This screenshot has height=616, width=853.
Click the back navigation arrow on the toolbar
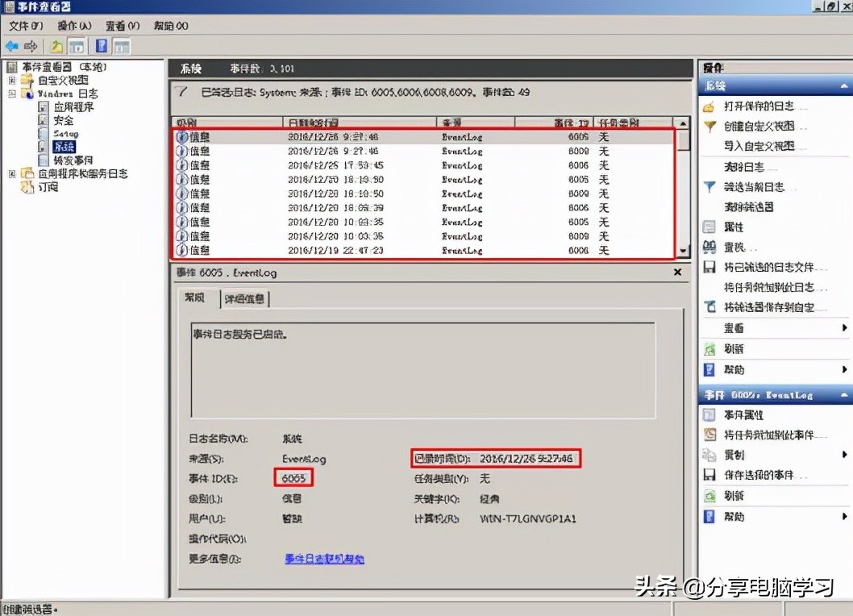(x=13, y=46)
